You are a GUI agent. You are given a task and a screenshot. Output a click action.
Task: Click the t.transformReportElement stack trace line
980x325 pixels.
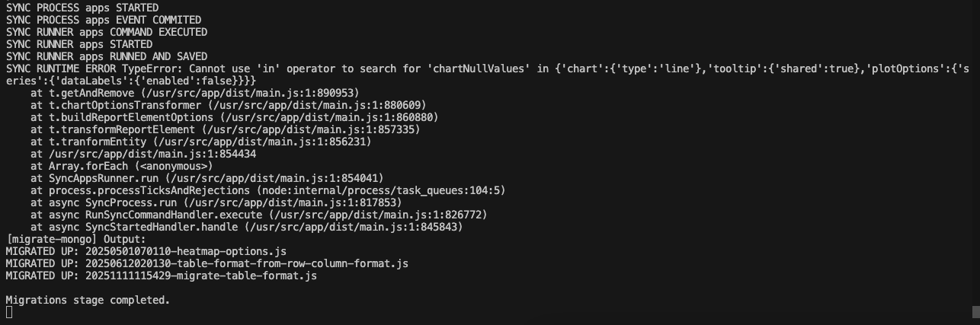pyautogui.click(x=225, y=129)
